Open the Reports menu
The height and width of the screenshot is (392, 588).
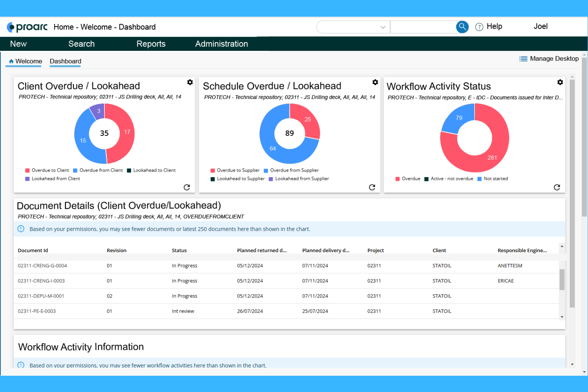coord(151,44)
